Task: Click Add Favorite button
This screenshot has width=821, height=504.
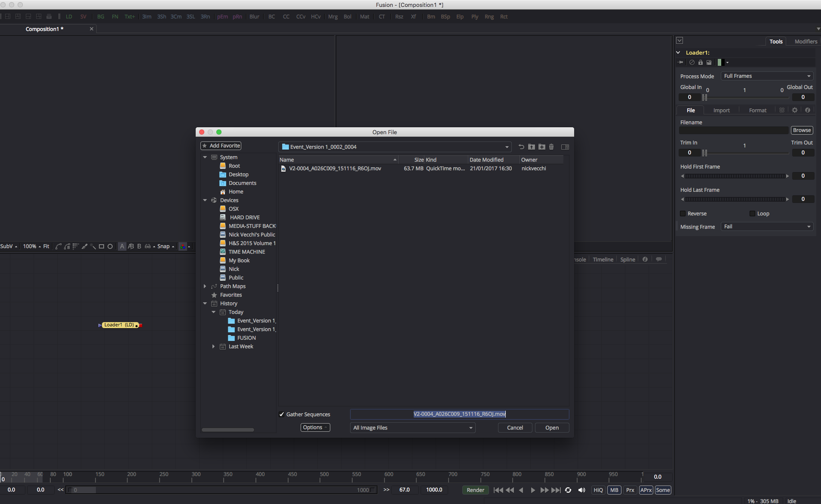Action: pyautogui.click(x=221, y=146)
